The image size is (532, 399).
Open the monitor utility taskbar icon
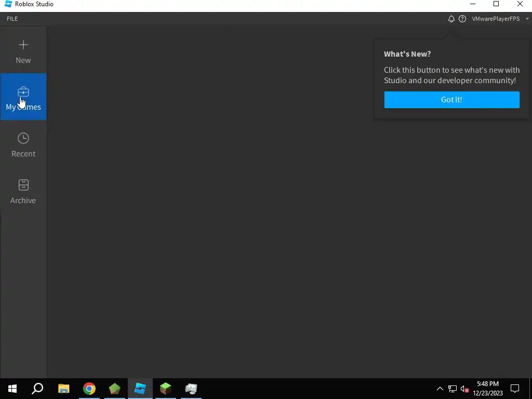(x=191, y=389)
